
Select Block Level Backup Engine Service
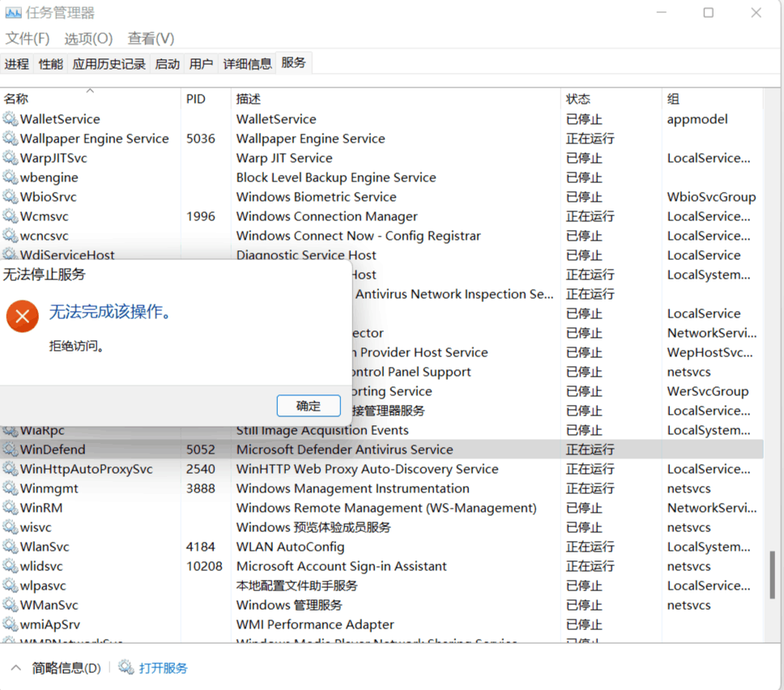click(336, 177)
